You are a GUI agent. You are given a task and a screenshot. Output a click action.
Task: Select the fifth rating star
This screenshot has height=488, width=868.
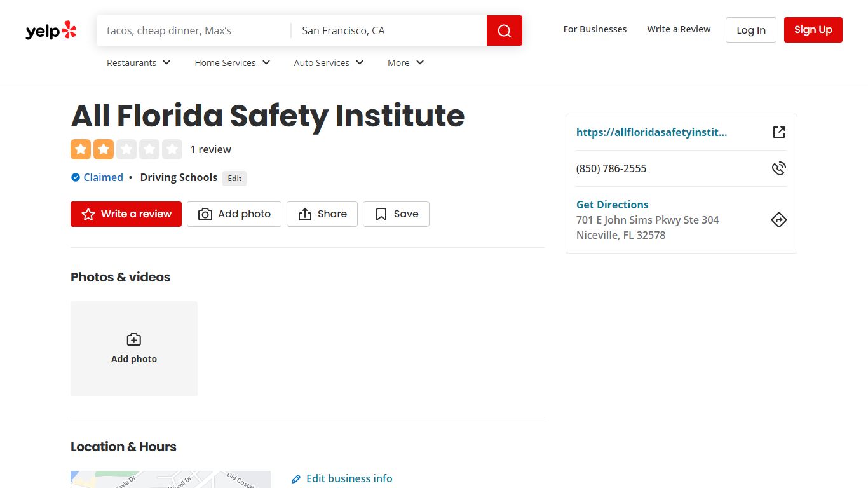[172, 149]
